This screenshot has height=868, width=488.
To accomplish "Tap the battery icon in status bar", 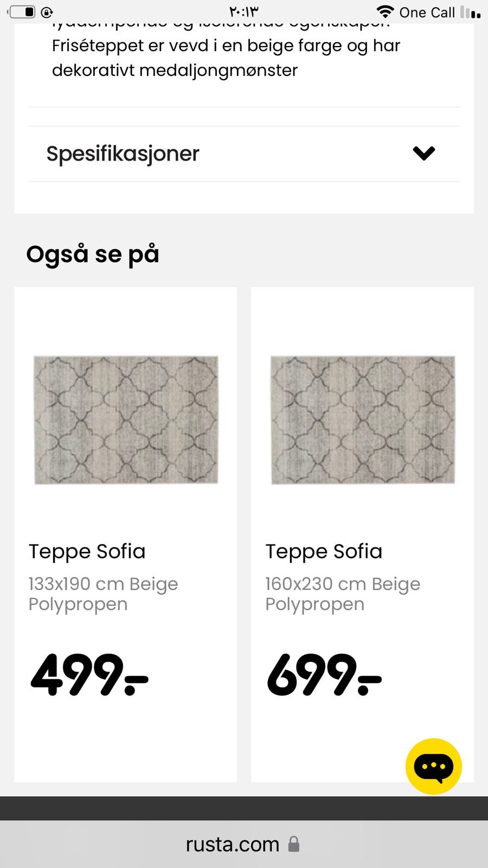I will pyautogui.click(x=22, y=11).
